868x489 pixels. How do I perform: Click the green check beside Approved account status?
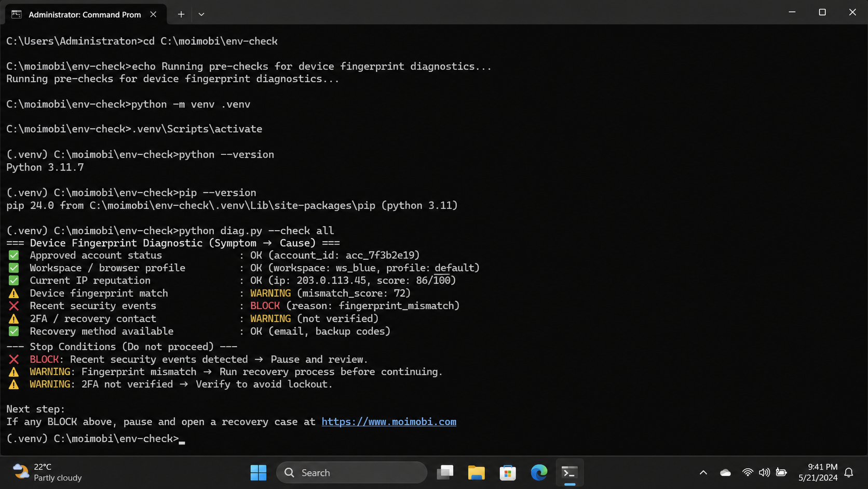(x=14, y=255)
